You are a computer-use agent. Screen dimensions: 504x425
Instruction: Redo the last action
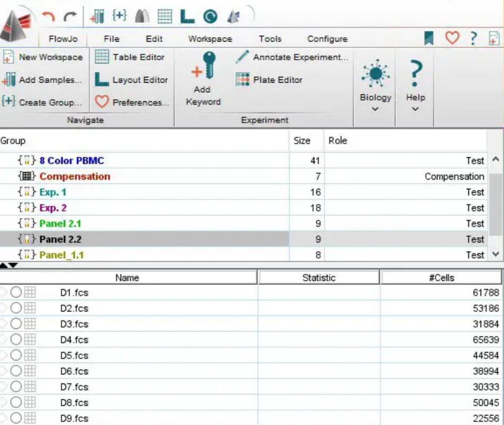(70, 16)
